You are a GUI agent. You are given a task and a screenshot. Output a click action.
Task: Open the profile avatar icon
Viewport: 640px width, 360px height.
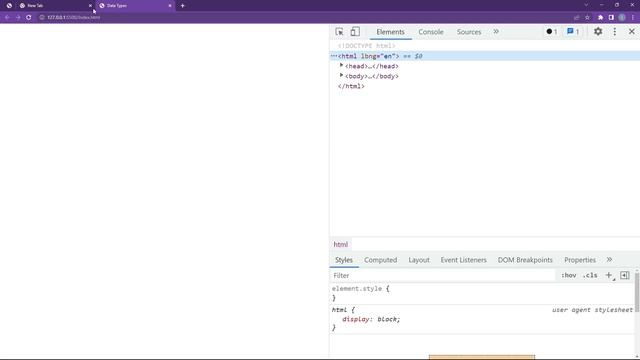[622, 17]
